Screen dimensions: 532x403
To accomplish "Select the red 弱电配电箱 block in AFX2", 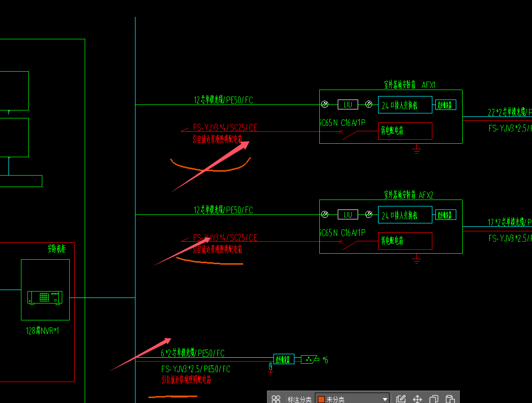I will (405, 241).
